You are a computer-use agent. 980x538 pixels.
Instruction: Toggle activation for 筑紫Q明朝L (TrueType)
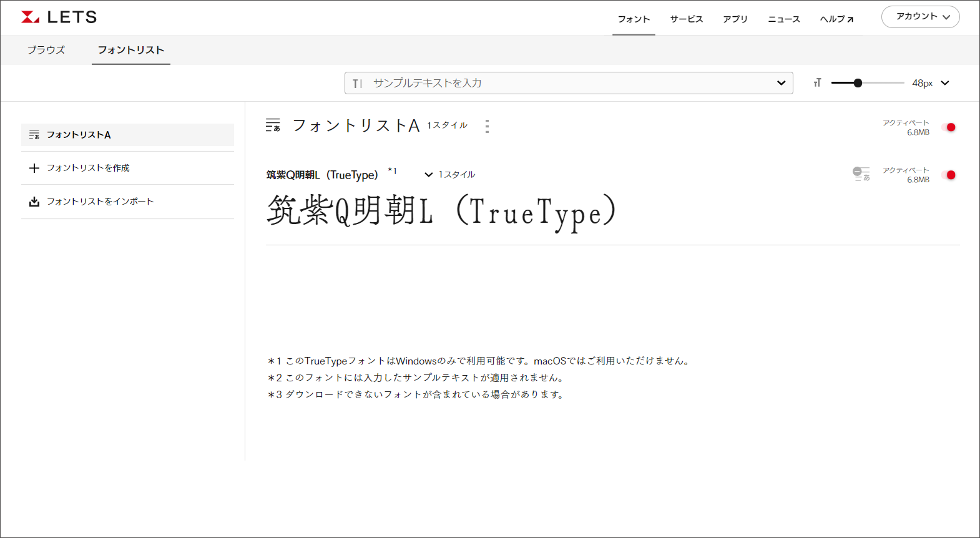tap(949, 175)
